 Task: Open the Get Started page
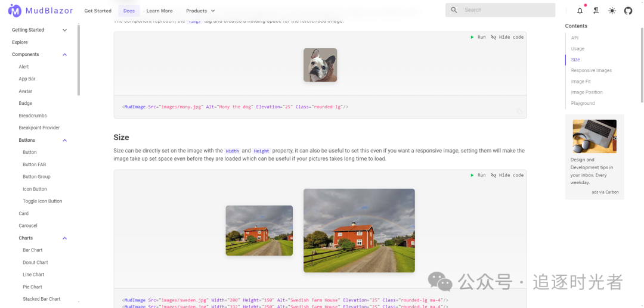[x=98, y=11]
